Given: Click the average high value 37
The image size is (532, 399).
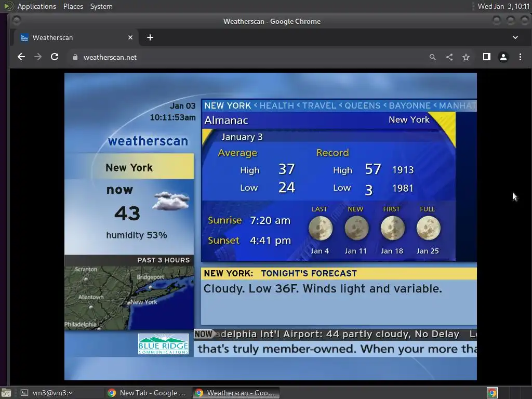Looking at the screenshot, I should (287, 169).
